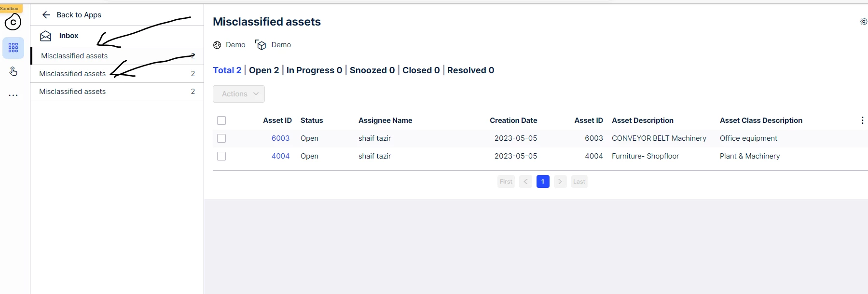The image size is (868, 294).
Task: Select third Misclassified assets inbox item
Action: (x=72, y=92)
